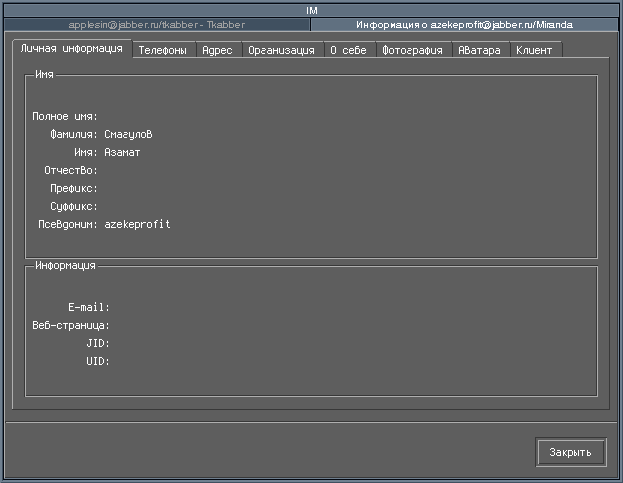The image size is (623, 483).
Task: Click the Веб-страница field label
Action: coord(70,325)
